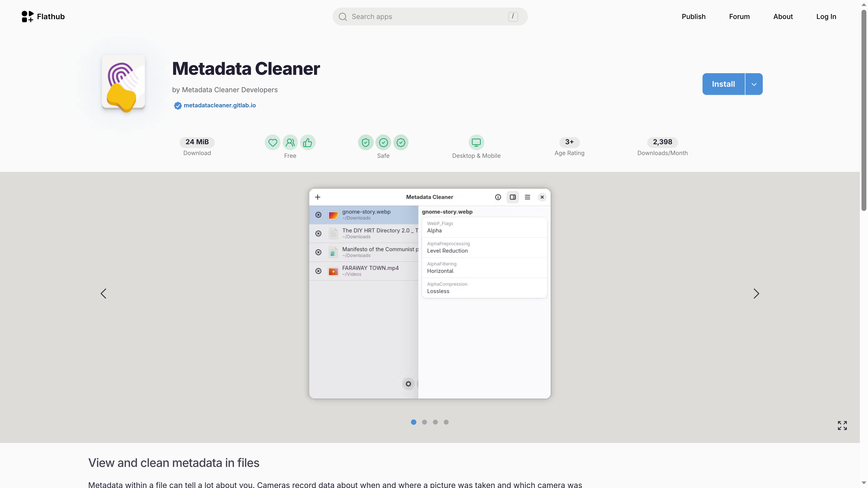Open the screenshot in fullscreen
868x488 pixels.
point(842,425)
